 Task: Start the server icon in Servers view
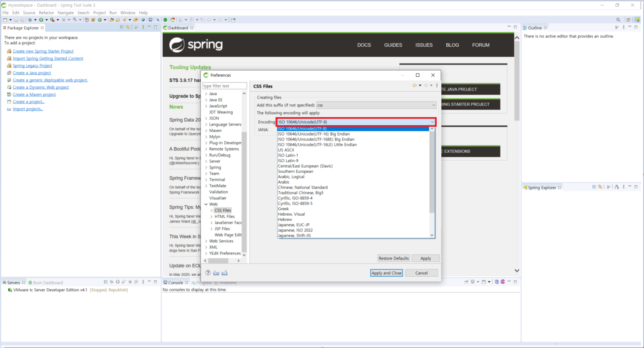tap(118, 282)
